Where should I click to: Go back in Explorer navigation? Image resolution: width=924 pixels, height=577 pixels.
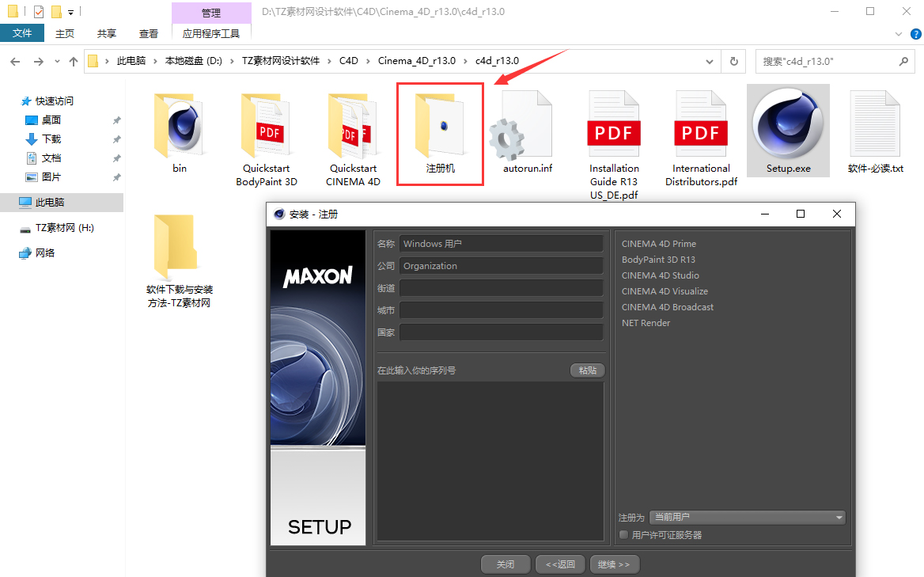click(15, 61)
